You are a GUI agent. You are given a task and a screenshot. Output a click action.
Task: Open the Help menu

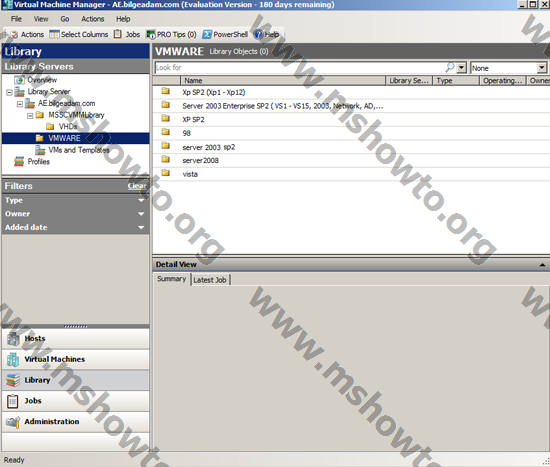[123, 19]
